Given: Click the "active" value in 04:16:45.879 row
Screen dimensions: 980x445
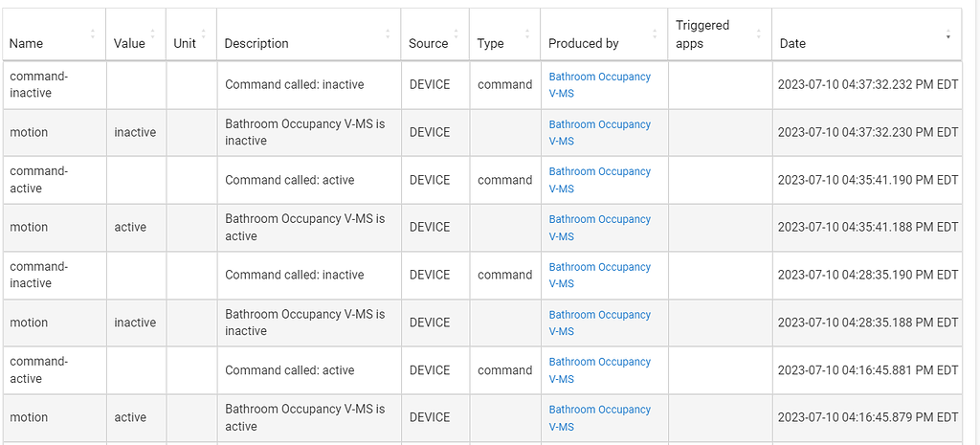Looking at the screenshot, I should point(130,417).
